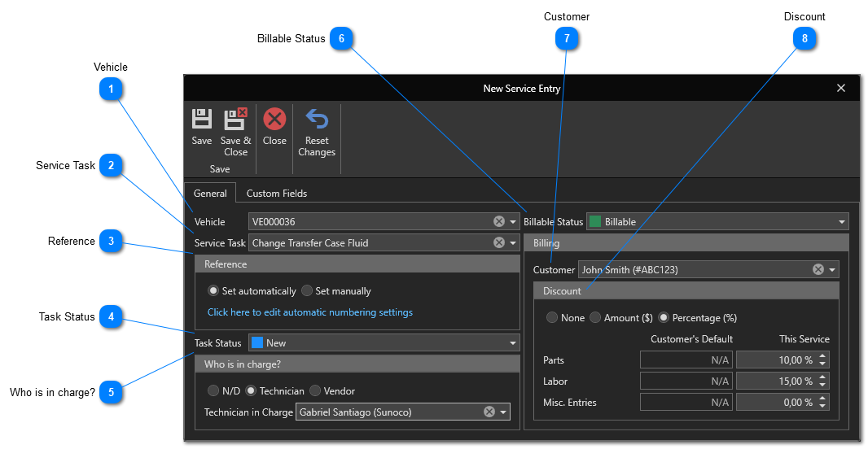The width and height of the screenshot is (868, 449).
Task: Clear the Vehicle field with its X icon
Action: (498, 221)
